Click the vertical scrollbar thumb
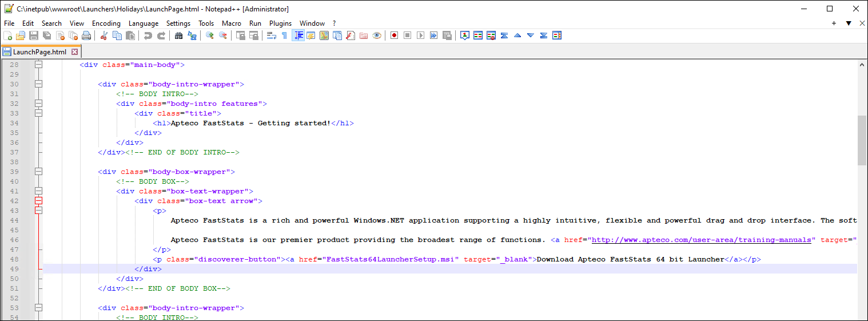Image resolution: width=868 pixels, height=321 pixels. pos(862,140)
